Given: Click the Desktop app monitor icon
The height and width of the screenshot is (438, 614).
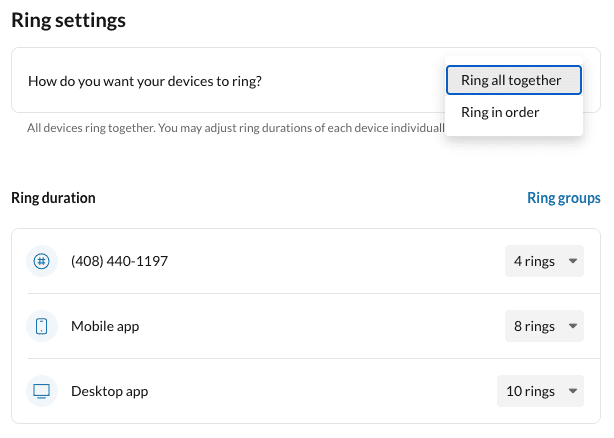Looking at the screenshot, I should tap(42, 391).
